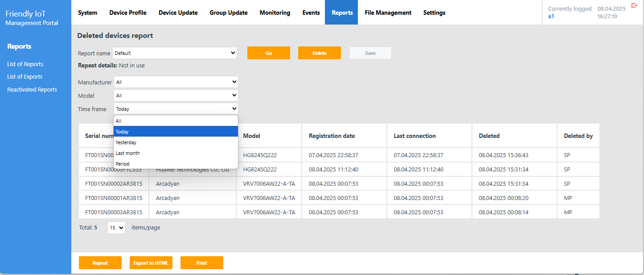Click the Reports sidebar heading

[19, 46]
